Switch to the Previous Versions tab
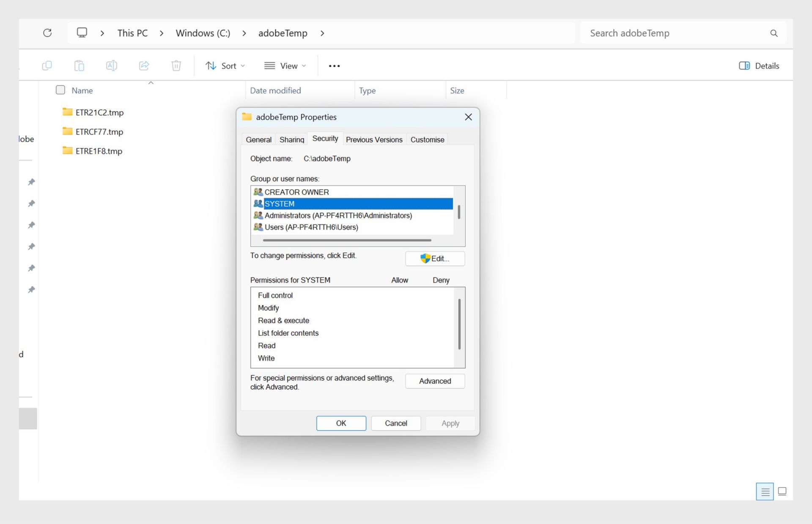 click(374, 139)
